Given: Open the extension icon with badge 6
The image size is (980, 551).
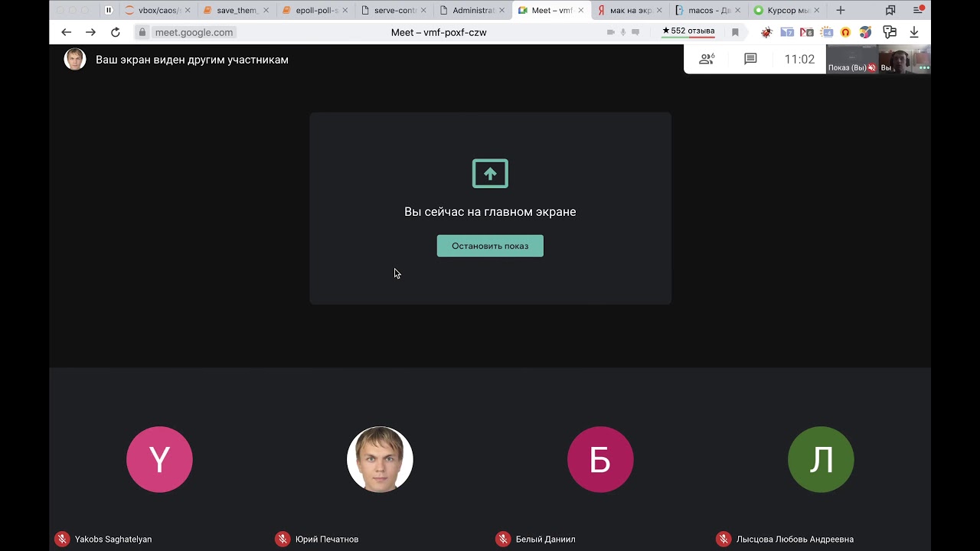Looking at the screenshot, I should click(x=807, y=32).
